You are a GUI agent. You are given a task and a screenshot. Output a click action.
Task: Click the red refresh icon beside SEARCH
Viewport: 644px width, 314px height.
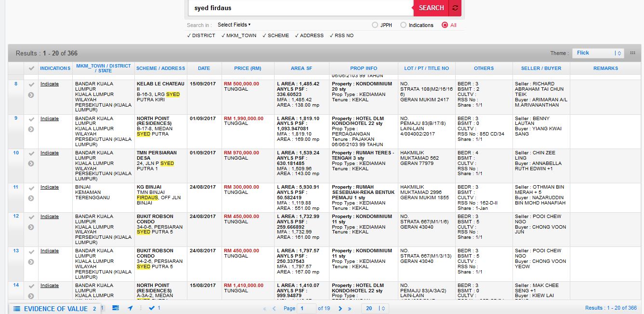click(x=455, y=8)
